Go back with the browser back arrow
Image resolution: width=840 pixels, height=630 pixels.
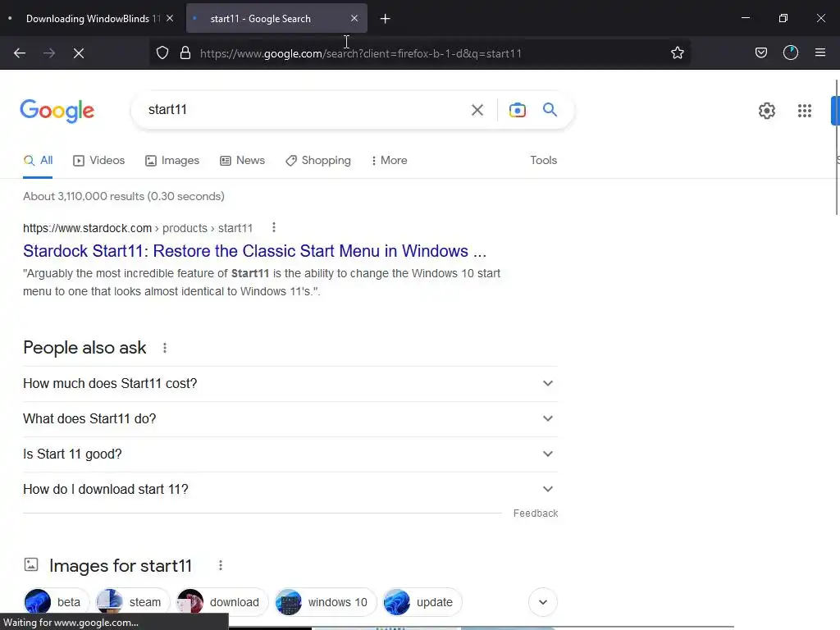point(20,53)
